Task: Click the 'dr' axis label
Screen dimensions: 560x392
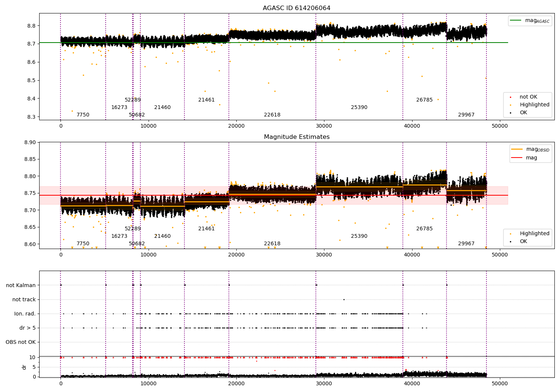Action: pos(24,367)
